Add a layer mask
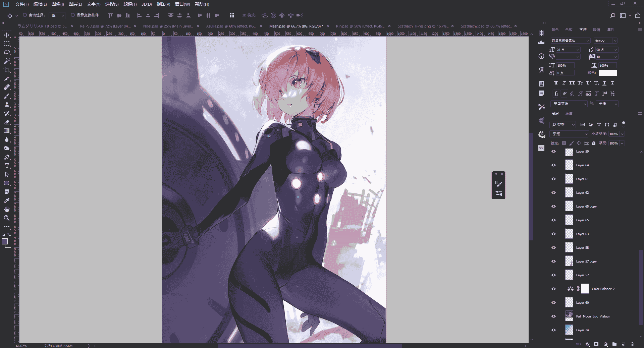The height and width of the screenshot is (348, 644). pyautogui.click(x=596, y=344)
